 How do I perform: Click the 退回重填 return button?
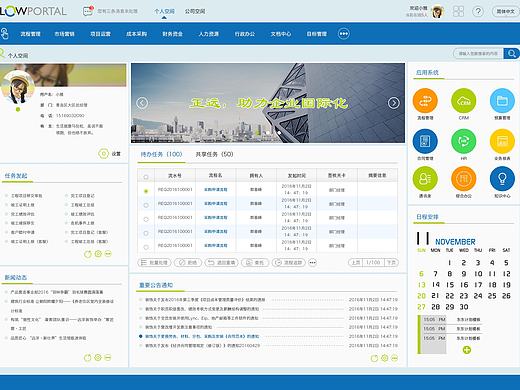pos(221,263)
